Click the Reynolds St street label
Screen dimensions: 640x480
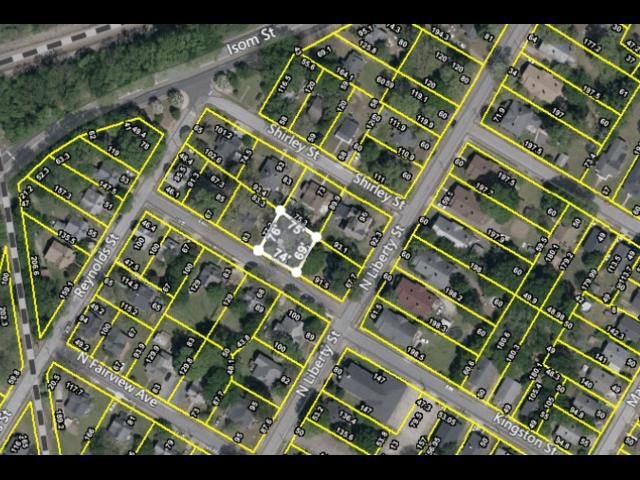96,266
